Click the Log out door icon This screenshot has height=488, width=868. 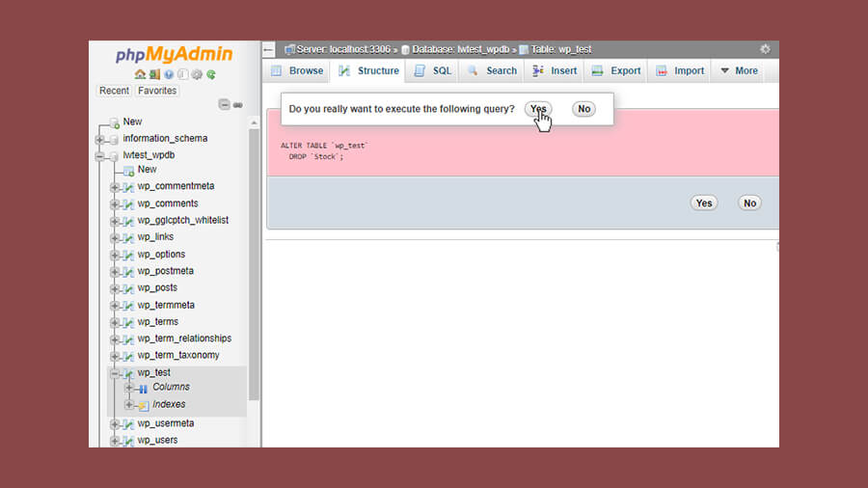tap(154, 74)
